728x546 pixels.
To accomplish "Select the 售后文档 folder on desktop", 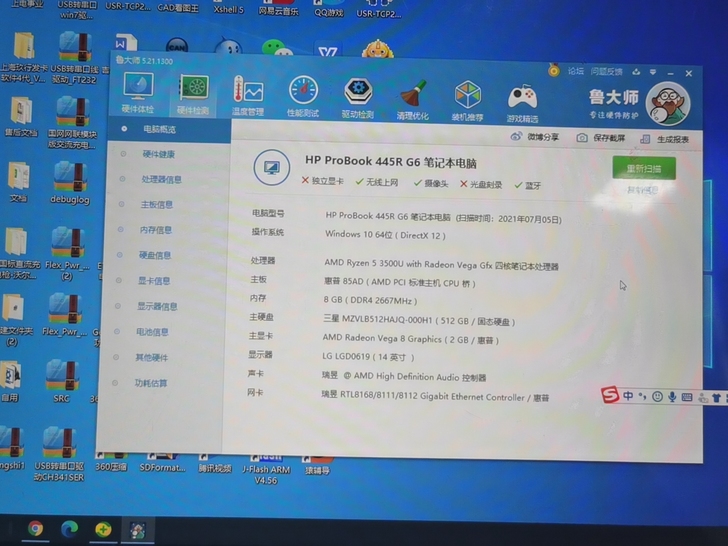I will tap(20, 117).
